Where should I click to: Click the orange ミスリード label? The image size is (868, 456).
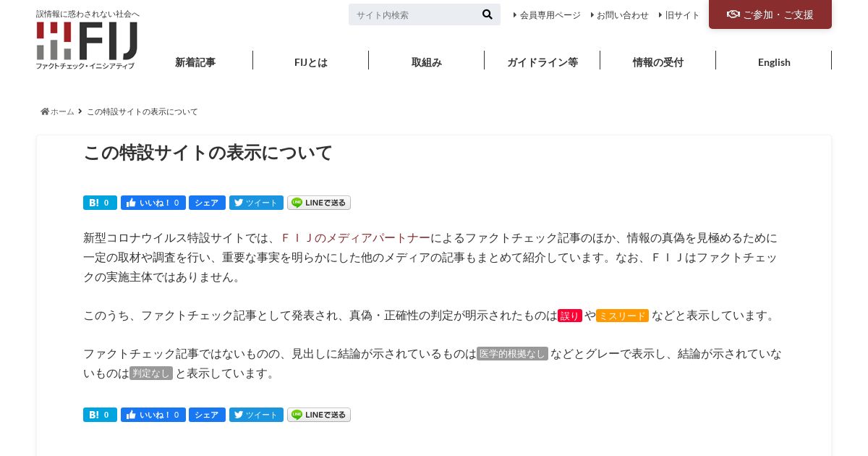622,316
